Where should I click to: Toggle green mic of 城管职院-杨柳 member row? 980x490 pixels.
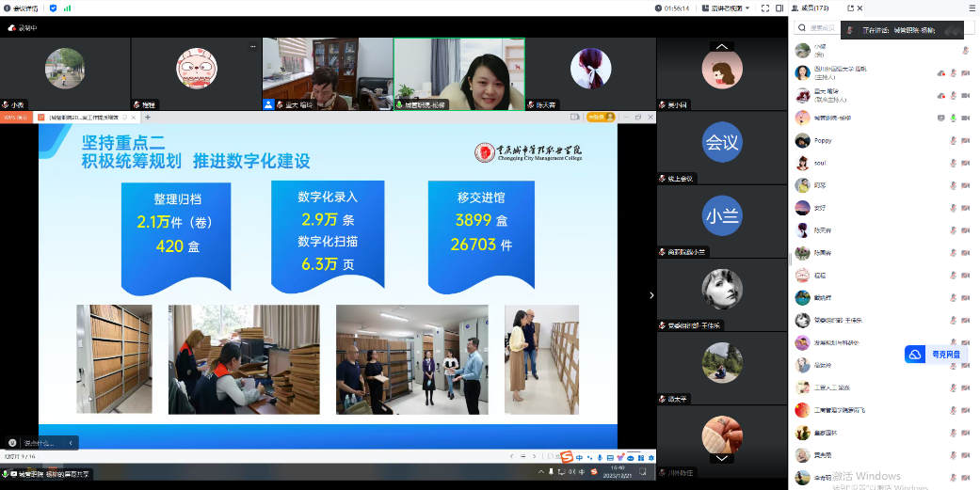(x=953, y=118)
